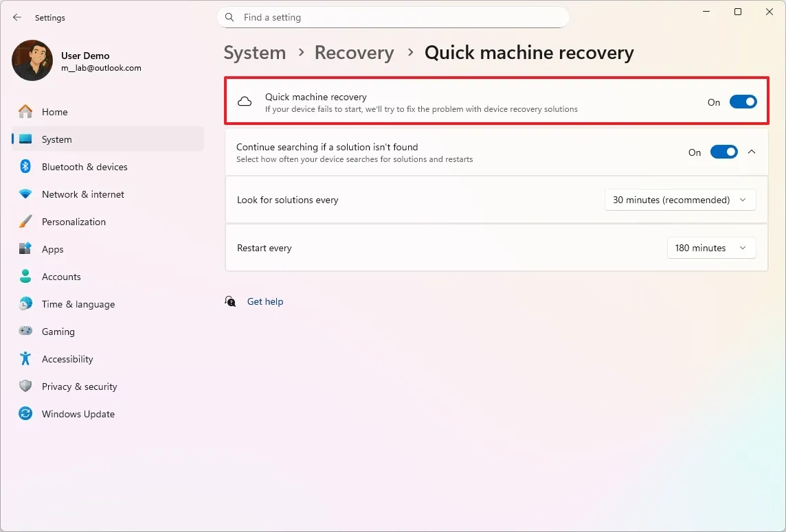Viewport: 786px width, 532px height.
Task: Open Bluetooth & devices settings
Action: click(85, 167)
